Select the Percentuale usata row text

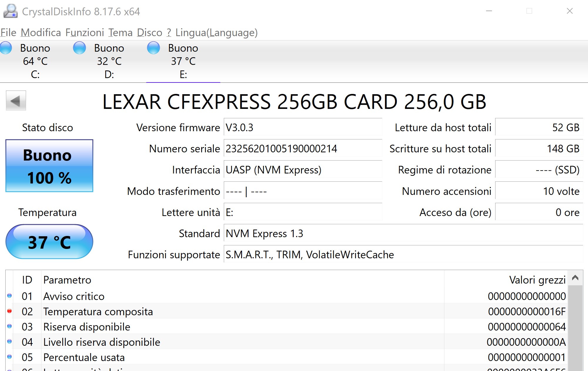click(84, 357)
